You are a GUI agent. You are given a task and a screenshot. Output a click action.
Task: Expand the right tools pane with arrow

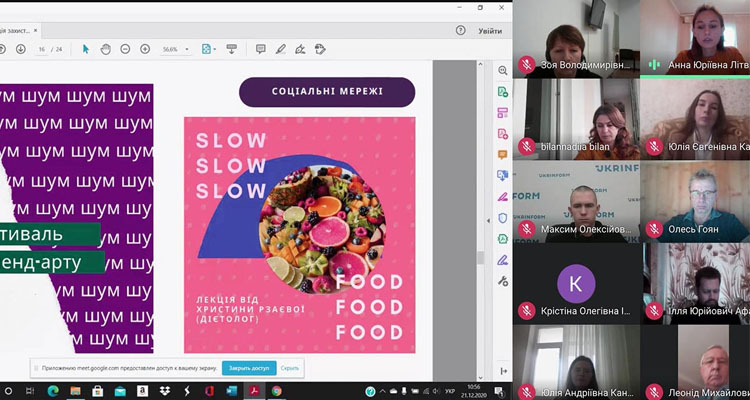[504, 371]
